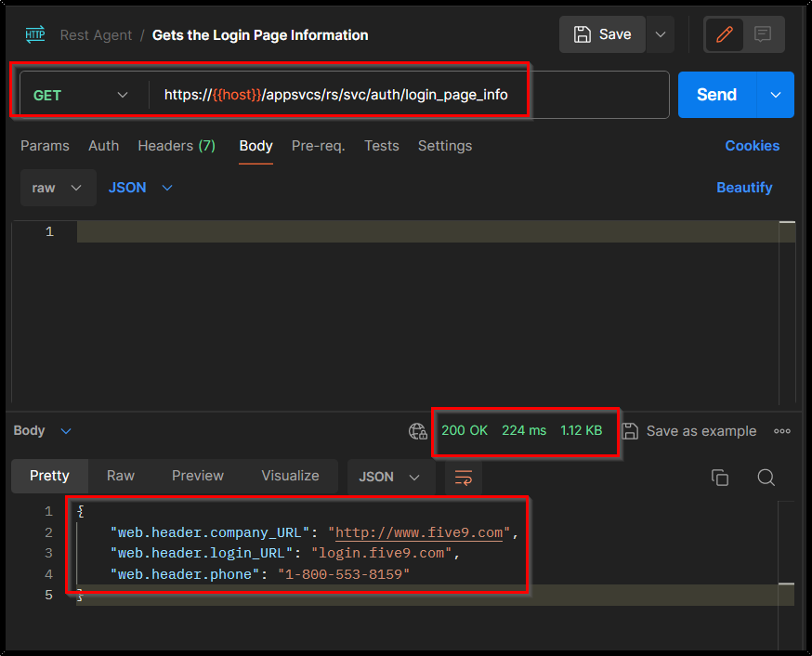Image resolution: width=812 pixels, height=656 pixels.
Task: Click the "1-800-553-8159" phone value
Action: coord(344,575)
